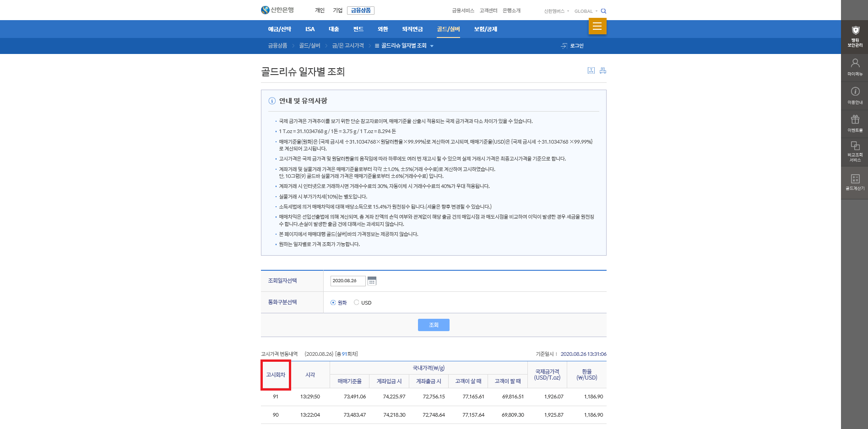Click the print icon near the page title
The width and height of the screenshot is (868, 429).
(603, 70)
